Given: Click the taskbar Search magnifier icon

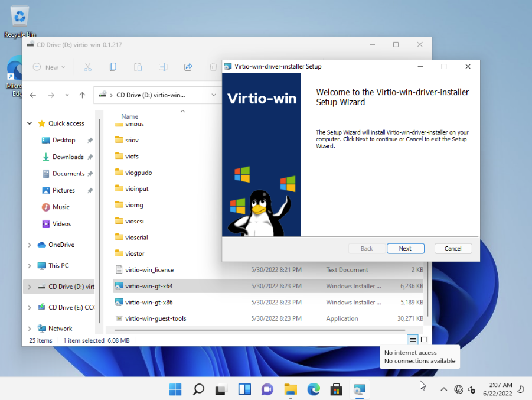Looking at the screenshot, I should (198, 389).
